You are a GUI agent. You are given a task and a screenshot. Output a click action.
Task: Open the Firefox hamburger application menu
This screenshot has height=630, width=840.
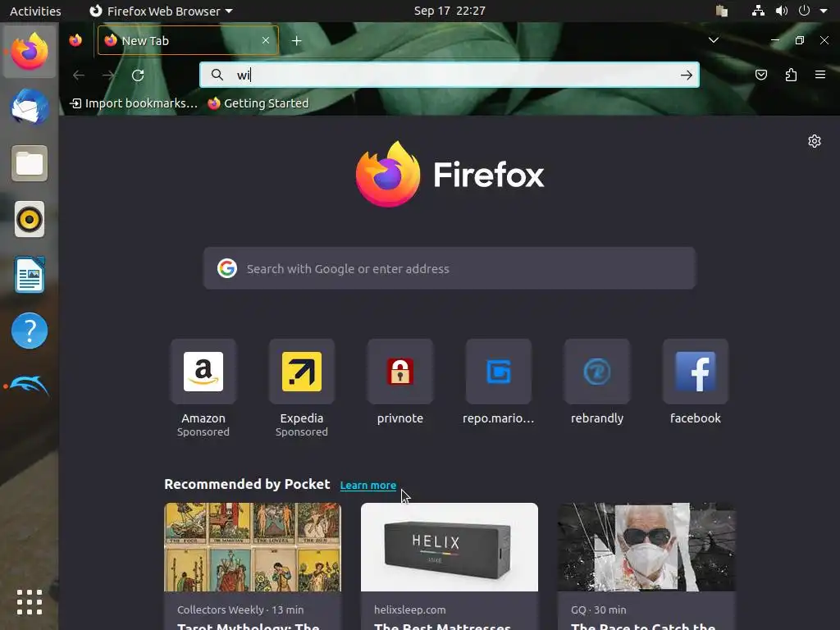[x=820, y=75]
